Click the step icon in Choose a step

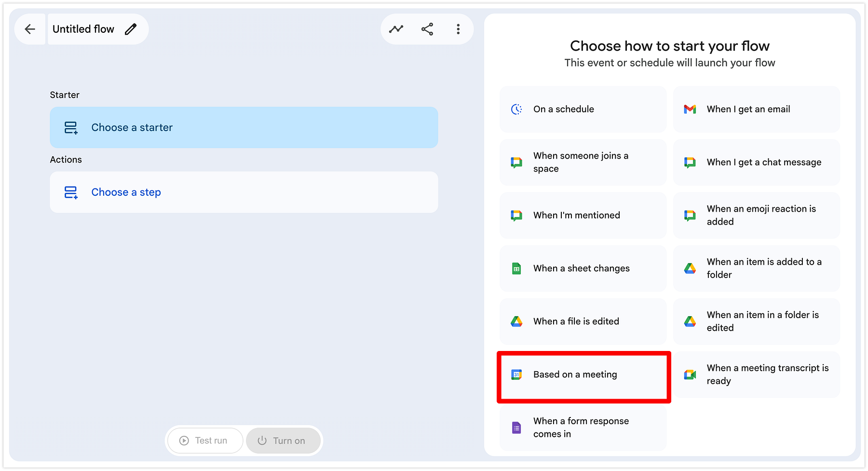click(x=71, y=192)
